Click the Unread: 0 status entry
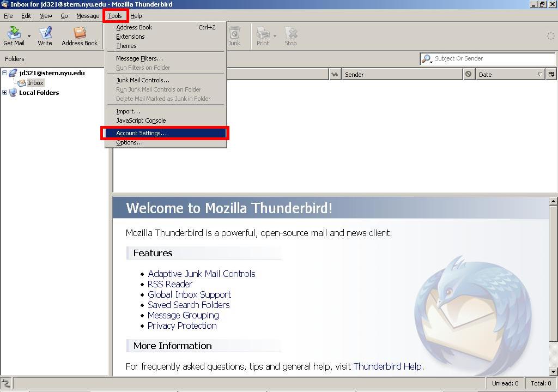Screen dimensions: 558x392 click(x=505, y=383)
